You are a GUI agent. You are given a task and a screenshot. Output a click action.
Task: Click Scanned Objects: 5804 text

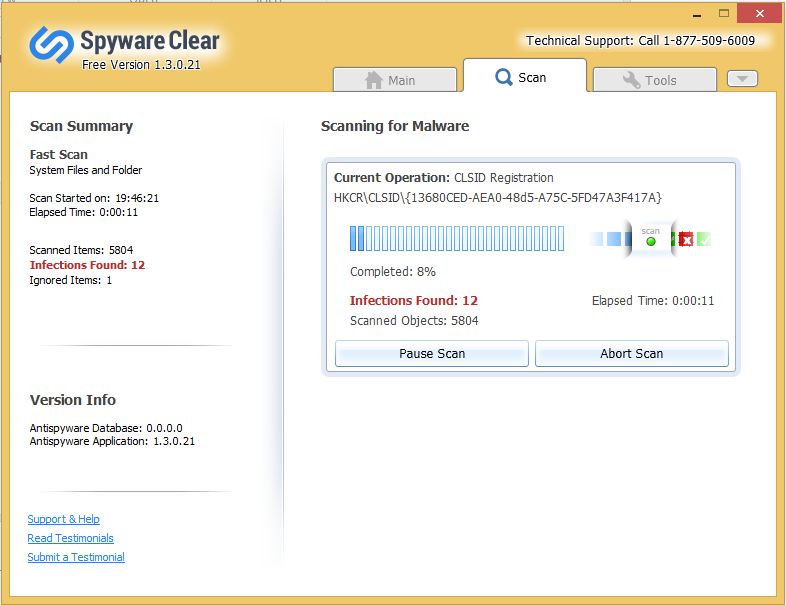(x=414, y=321)
